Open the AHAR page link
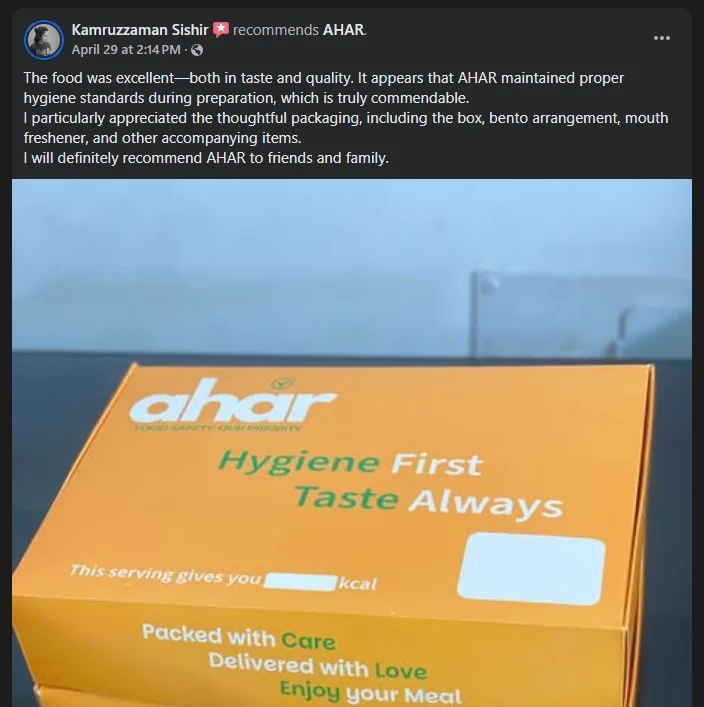 (x=343, y=30)
